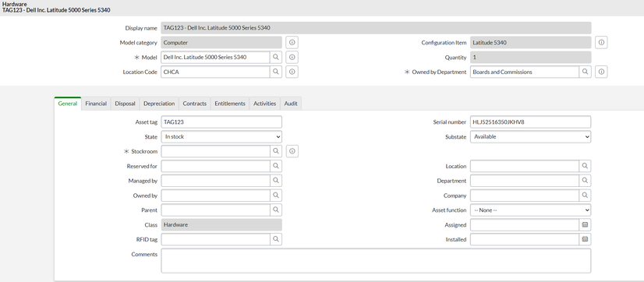Click the Quantity field
This screenshot has width=644, height=282.
(x=531, y=57)
